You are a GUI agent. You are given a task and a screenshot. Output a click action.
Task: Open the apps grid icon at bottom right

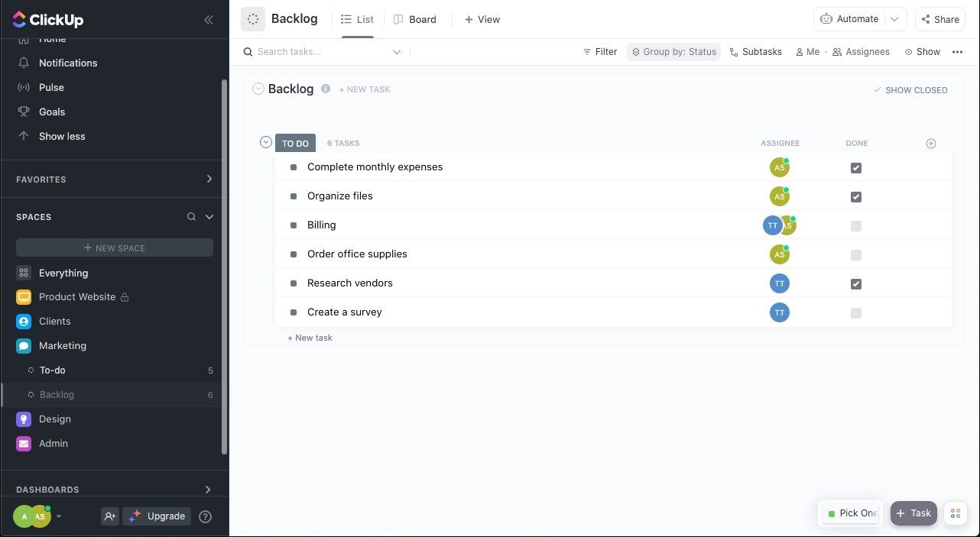(956, 513)
